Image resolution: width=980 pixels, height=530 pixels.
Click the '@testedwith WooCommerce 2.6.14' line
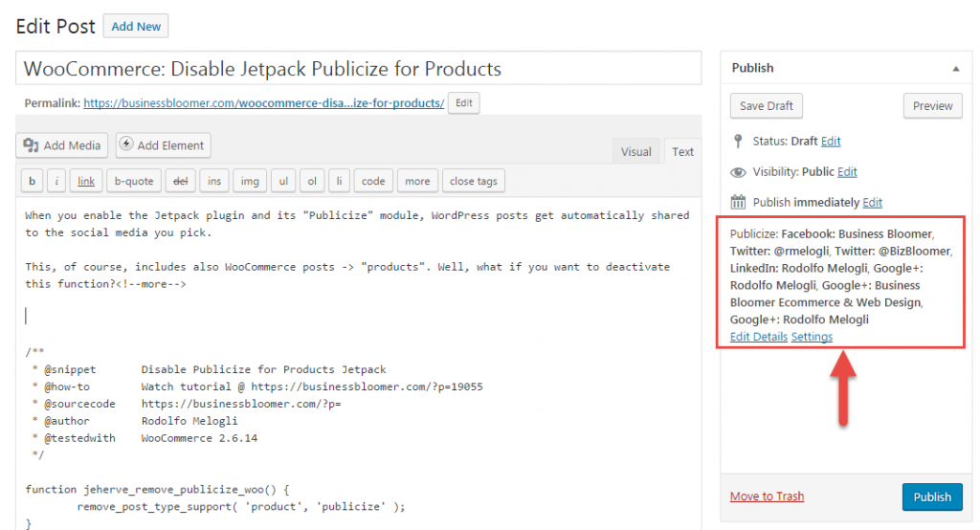145,438
